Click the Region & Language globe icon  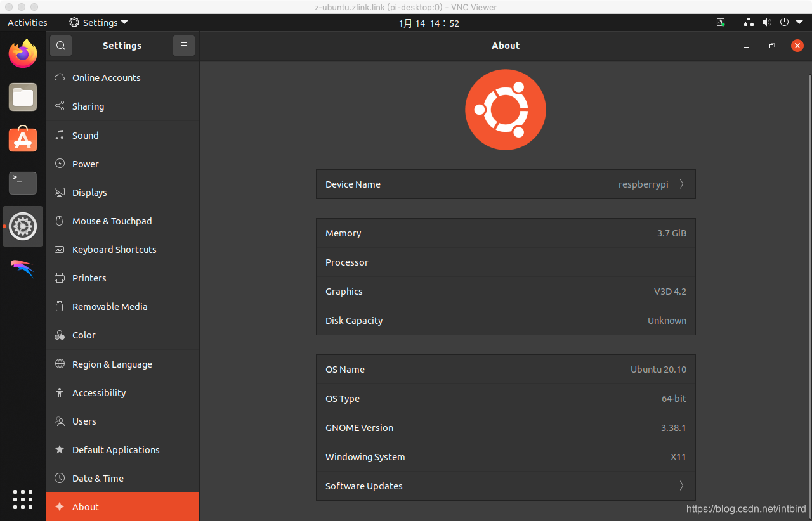[60, 364]
